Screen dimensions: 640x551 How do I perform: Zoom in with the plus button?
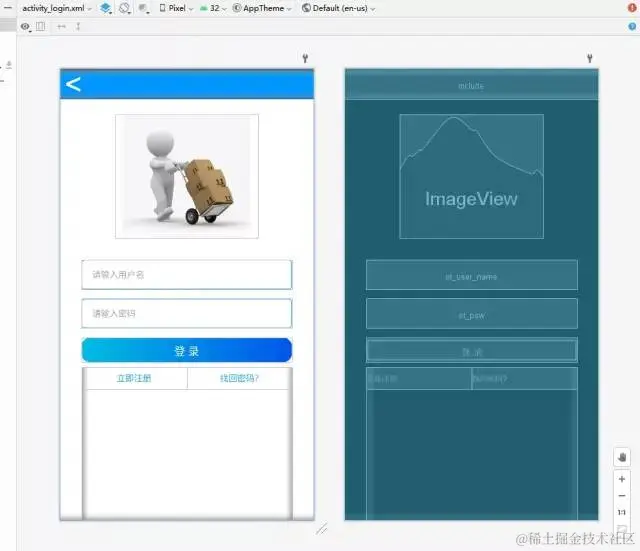click(x=622, y=479)
